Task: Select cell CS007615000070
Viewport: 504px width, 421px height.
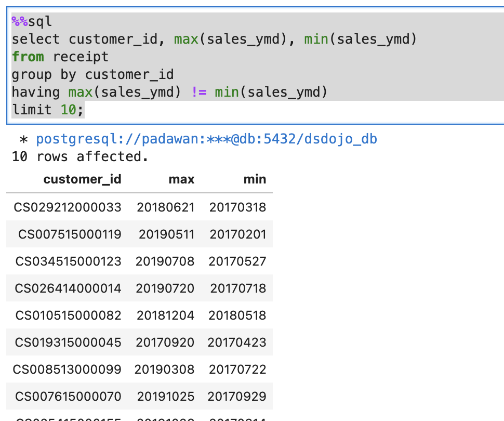Action: pos(68,396)
